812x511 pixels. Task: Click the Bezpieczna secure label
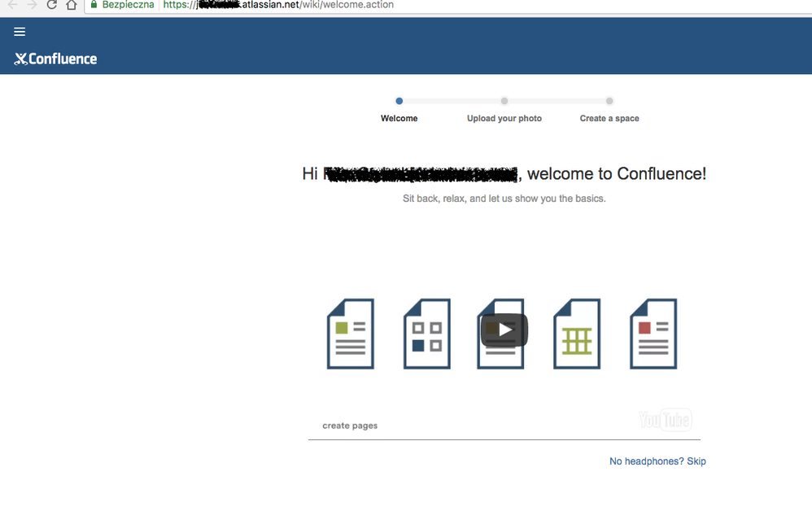(x=128, y=5)
